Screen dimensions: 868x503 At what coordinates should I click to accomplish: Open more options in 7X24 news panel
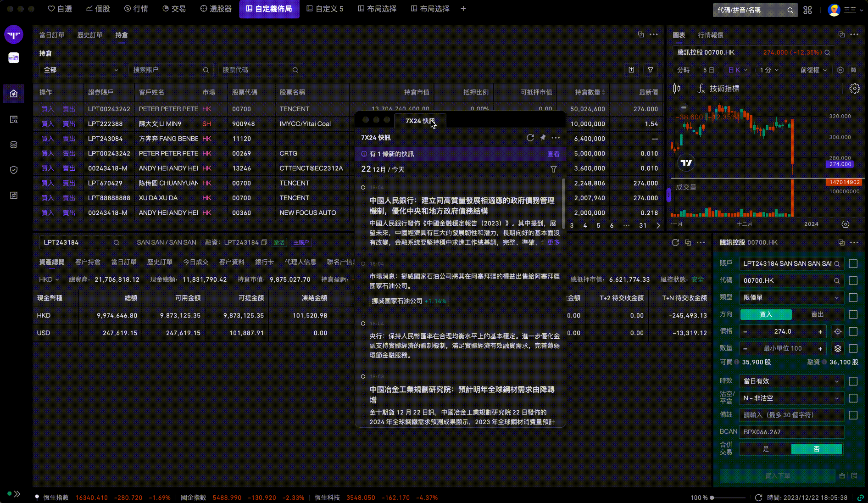coord(556,138)
